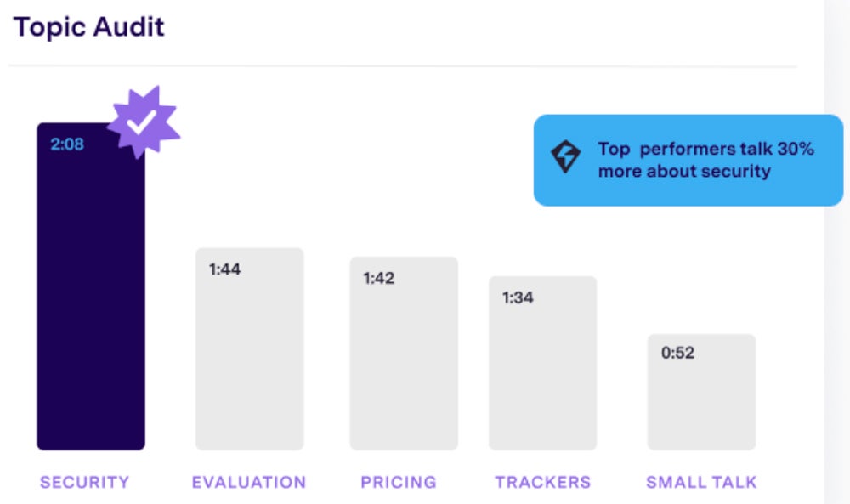This screenshot has height=504, width=850.
Task: Click the purple verified checkmark badge
Action: tap(144, 122)
